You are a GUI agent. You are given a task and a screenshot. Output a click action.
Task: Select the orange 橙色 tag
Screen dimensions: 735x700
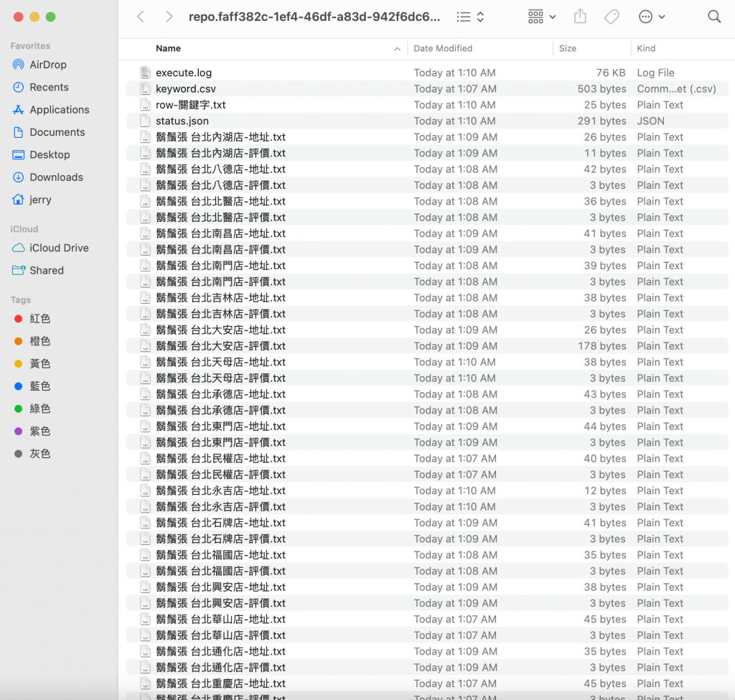32,341
